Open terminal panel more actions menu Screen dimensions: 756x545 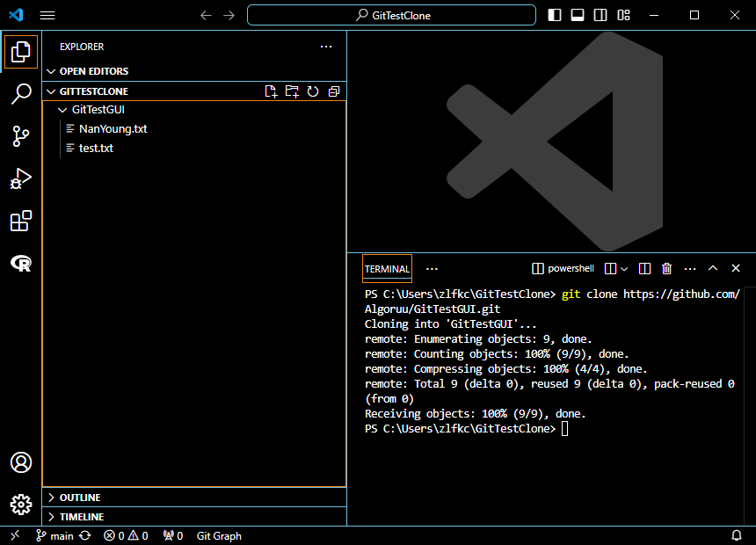click(690, 269)
